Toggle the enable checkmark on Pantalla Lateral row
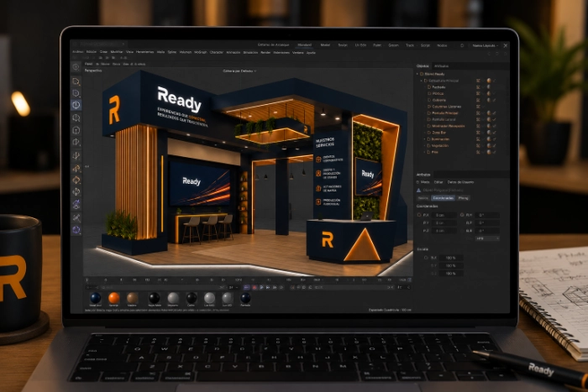 point(495,119)
